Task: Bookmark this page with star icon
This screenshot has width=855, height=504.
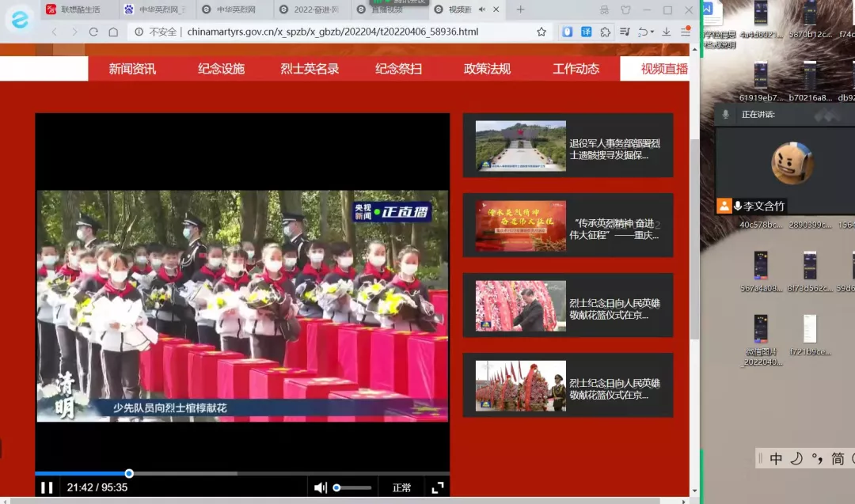Action: pyautogui.click(x=541, y=32)
